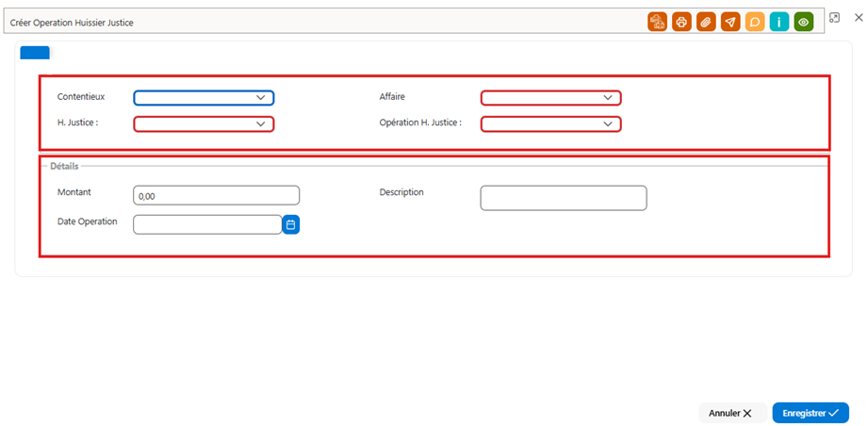Click the Date Operation text field
This screenshot has width=868, height=426.
pyautogui.click(x=207, y=224)
